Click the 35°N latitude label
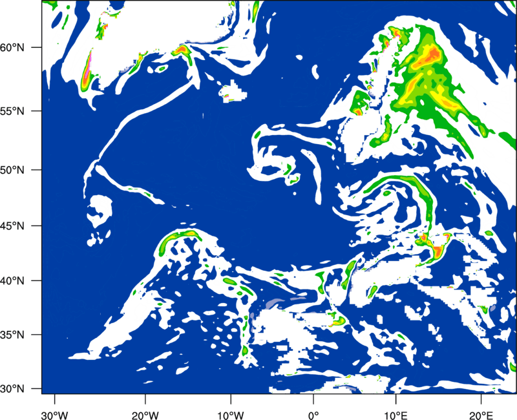 click(x=12, y=335)
